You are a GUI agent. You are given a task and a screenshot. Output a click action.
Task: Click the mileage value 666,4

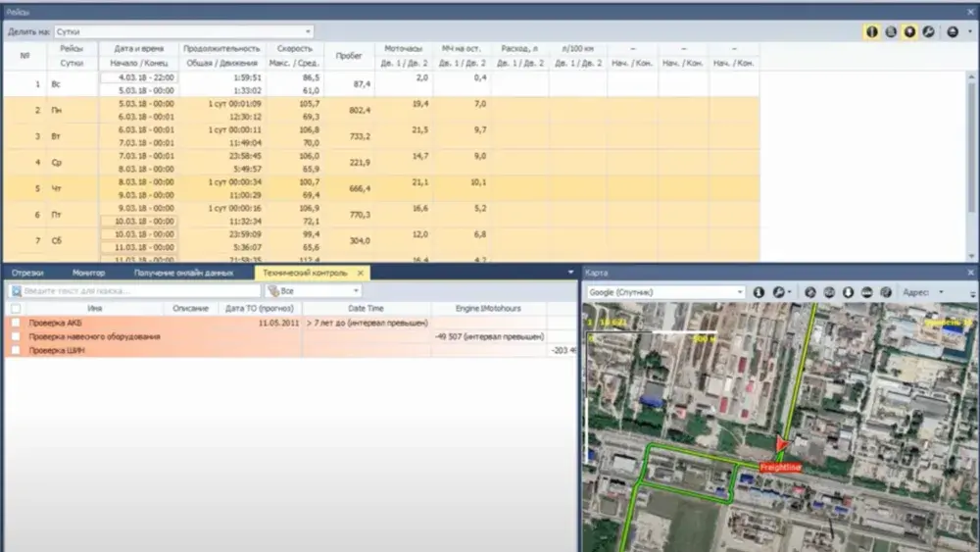pyautogui.click(x=360, y=189)
